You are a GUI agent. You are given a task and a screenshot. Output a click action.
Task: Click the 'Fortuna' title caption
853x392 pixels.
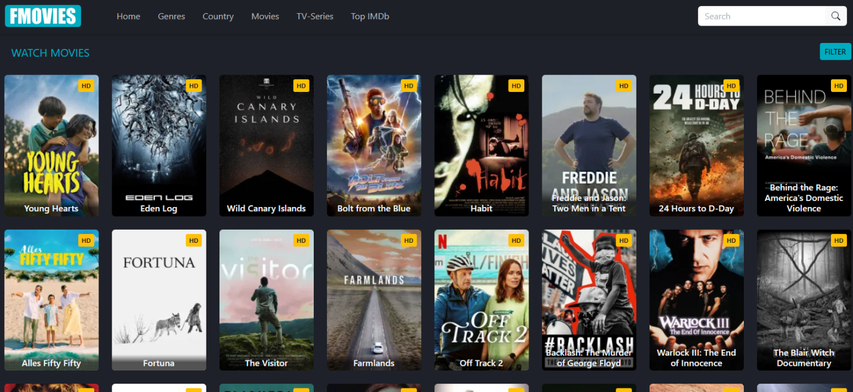159,363
